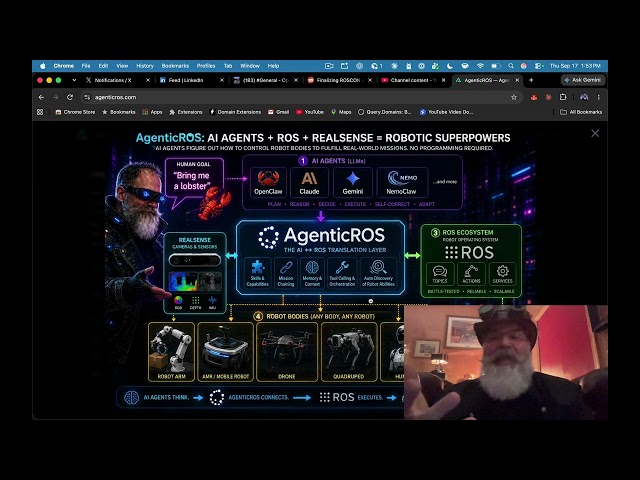Open the Chrome Store bookmark
Image resolution: width=640 pixels, height=480 pixels.
point(75,112)
